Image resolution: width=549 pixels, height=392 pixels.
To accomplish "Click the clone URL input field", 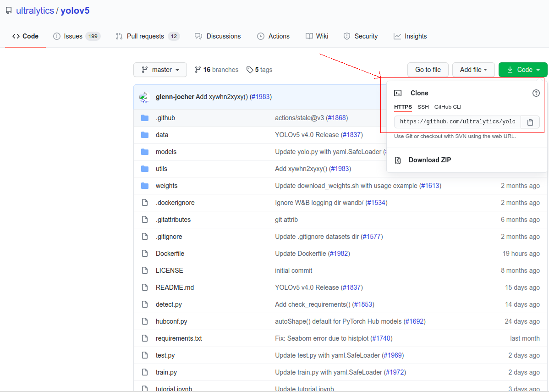I will coord(458,122).
